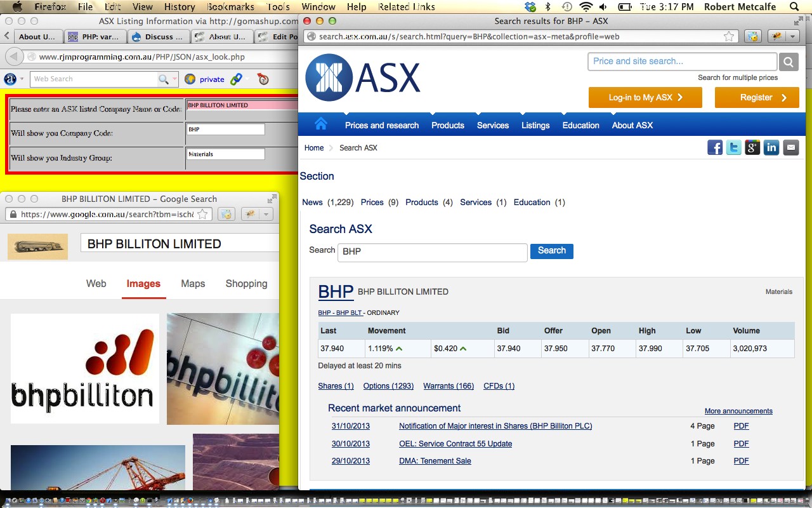Open Prices and research navigation dropdown
This screenshot has height=508, width=812.
coord(382,125)
